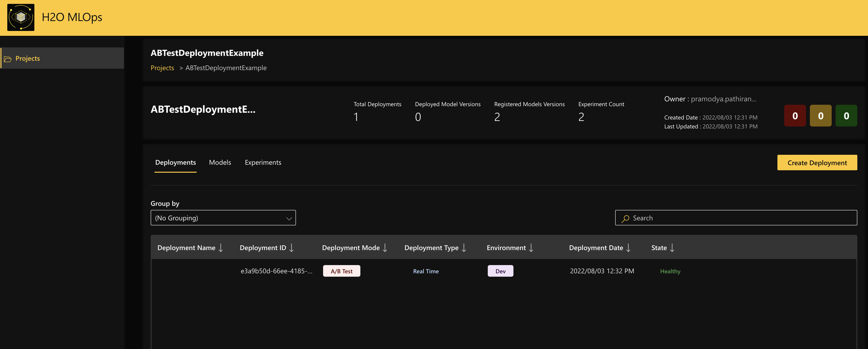Click the truncated ABTestDeploymentE... project name

coord(203,109)
